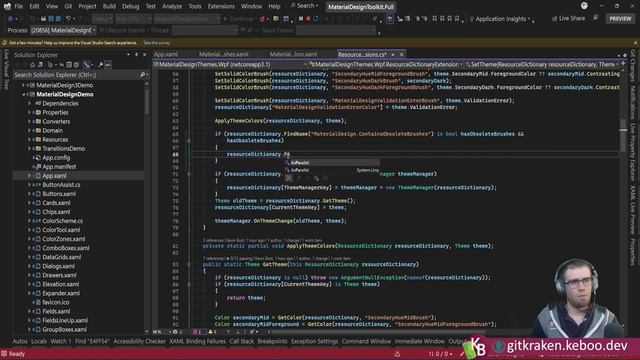Open the Immediate Window tab
Screen dimensions: 640x360
point(420,341)
